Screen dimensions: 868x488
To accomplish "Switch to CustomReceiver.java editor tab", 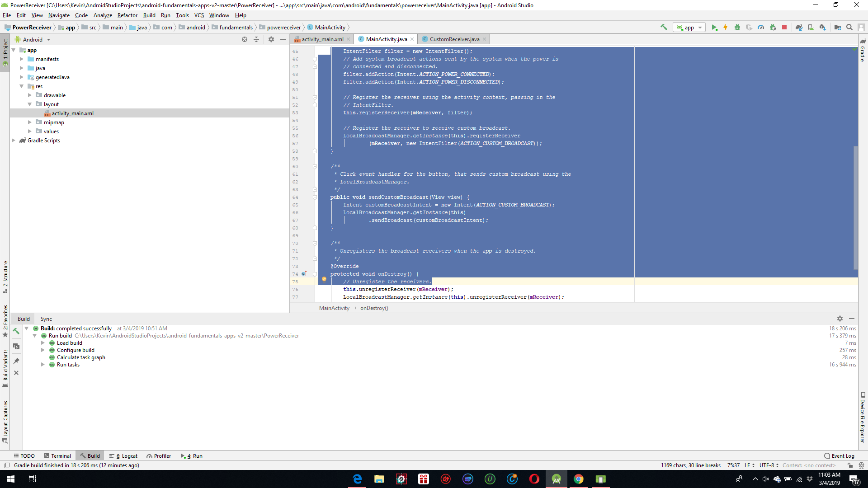I will (454, 39).
